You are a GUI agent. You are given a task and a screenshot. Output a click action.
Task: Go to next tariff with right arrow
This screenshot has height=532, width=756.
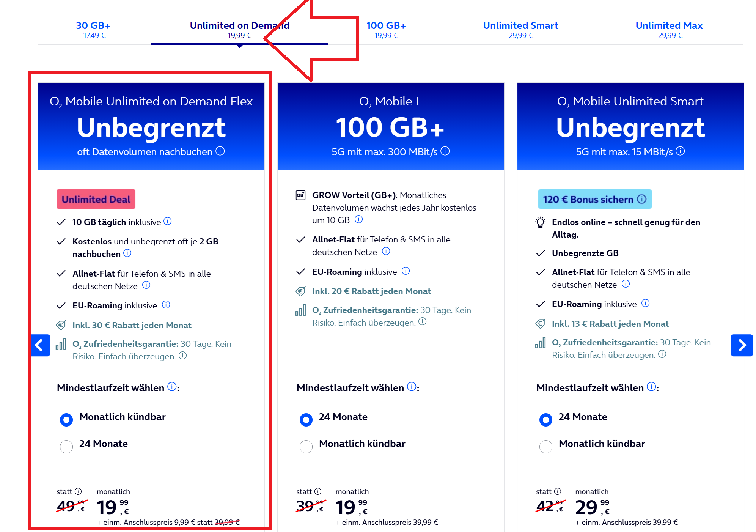(742, 345)
